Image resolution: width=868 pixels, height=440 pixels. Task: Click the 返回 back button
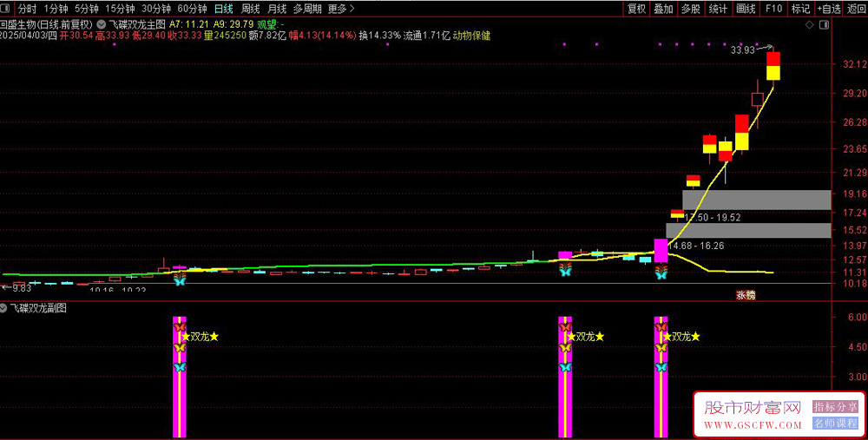[857, 9]
